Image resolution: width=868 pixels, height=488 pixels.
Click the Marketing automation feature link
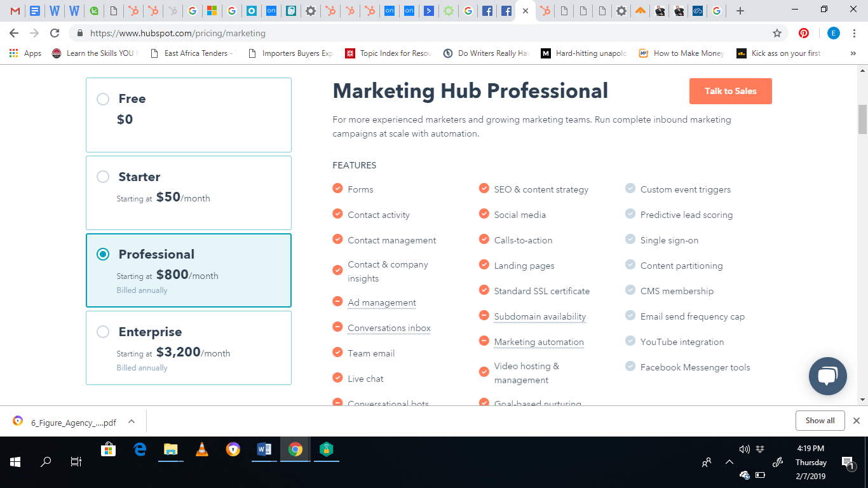click(539, 342)
